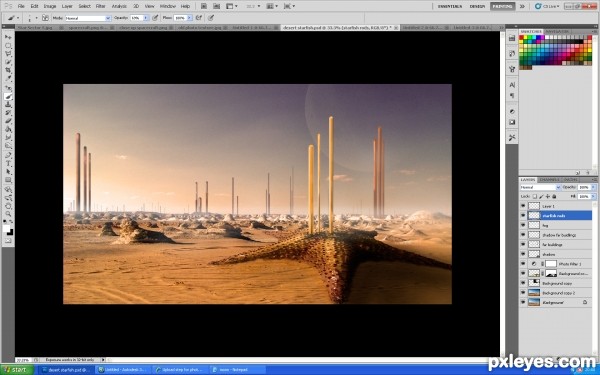
Task: Toggle the Brush panel button in options bar
Action: pyautogui.click(x=45, y=18)
